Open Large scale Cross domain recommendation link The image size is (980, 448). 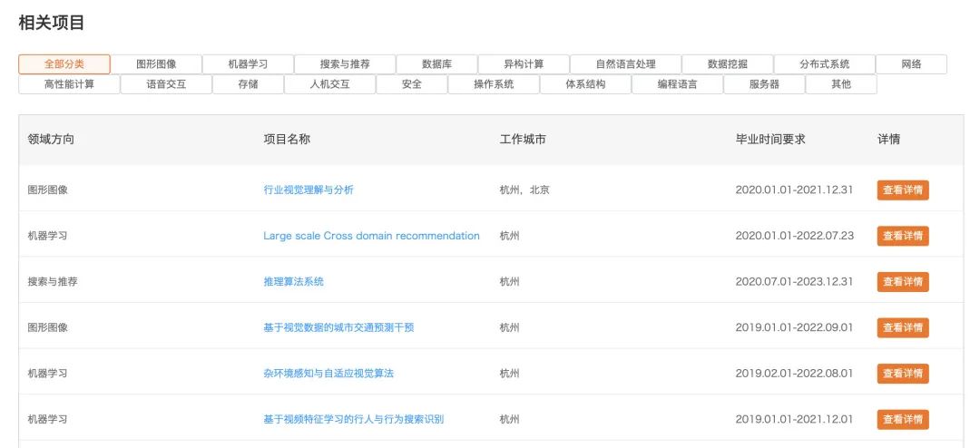pyautogui.click(x=371, y=236)
